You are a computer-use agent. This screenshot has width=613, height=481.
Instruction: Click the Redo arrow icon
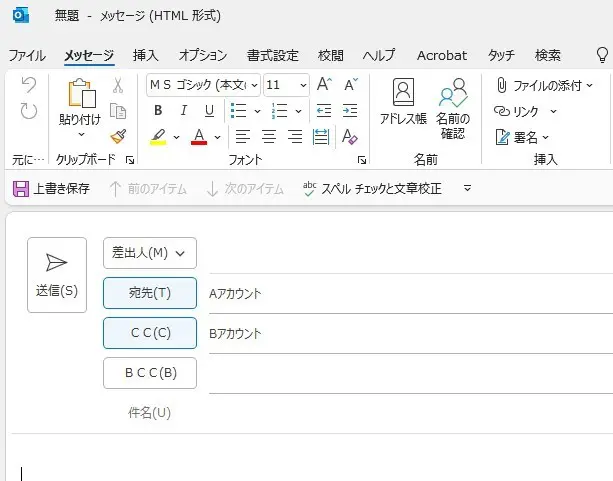pyautogui.click(x=29, y=111)
